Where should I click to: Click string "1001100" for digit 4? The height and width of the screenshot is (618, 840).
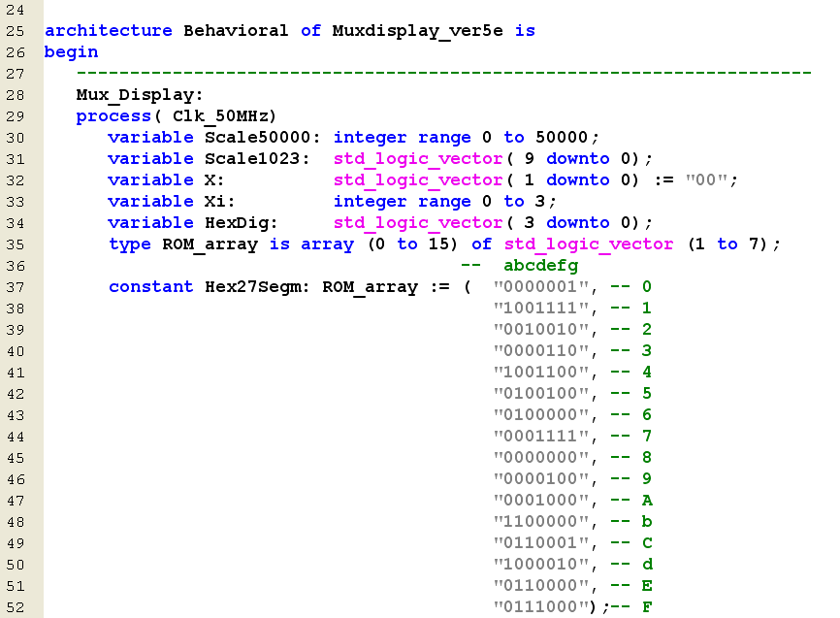tap(541, 373)
